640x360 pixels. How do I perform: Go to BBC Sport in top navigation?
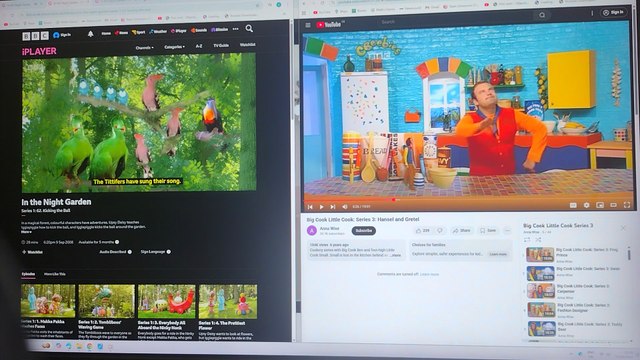138,32
